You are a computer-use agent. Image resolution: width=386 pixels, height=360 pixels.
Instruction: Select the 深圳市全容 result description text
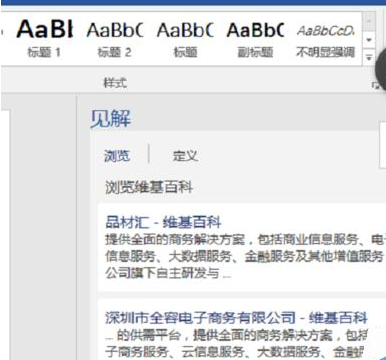tap(236, 343)
